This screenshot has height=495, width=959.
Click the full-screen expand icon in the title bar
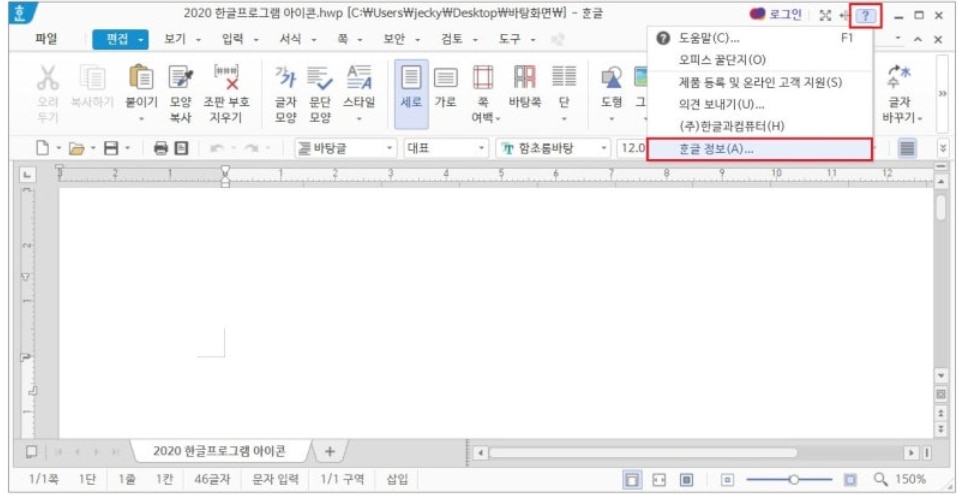click(824, 16)
